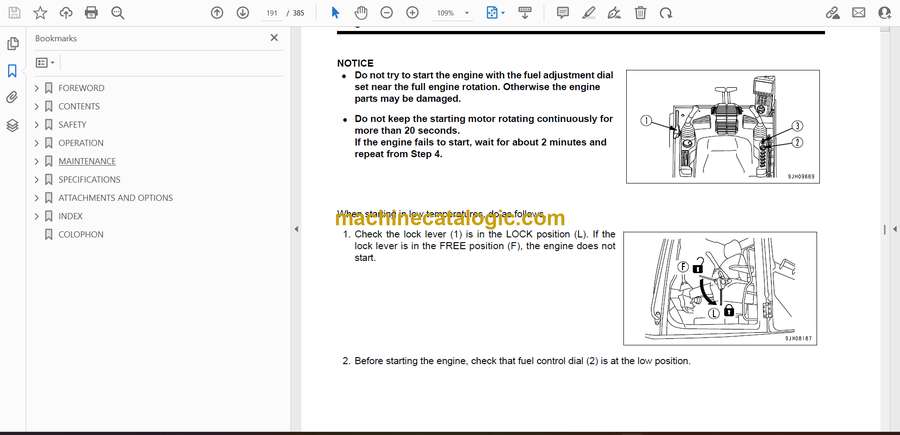Click the control layout diagram SJH09669
Viewport: 900px width, 435px height.
pyautogui.click(x=723, y=127)
